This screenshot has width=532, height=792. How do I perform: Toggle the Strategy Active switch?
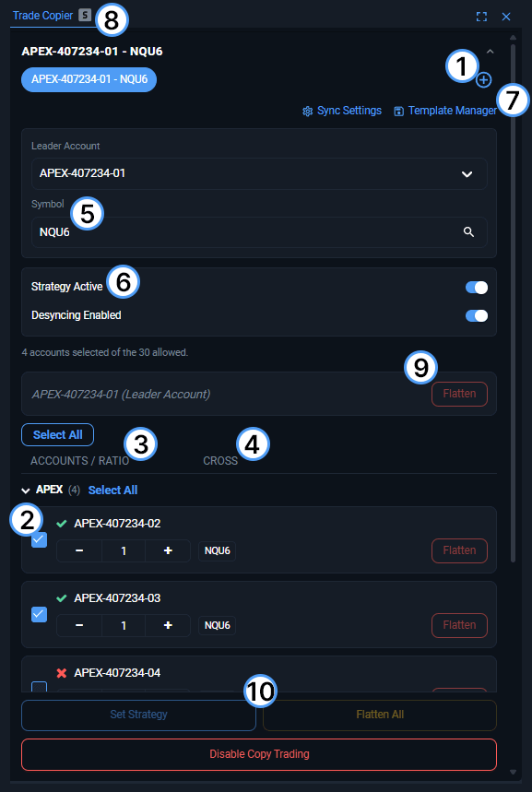click(477, 288)
